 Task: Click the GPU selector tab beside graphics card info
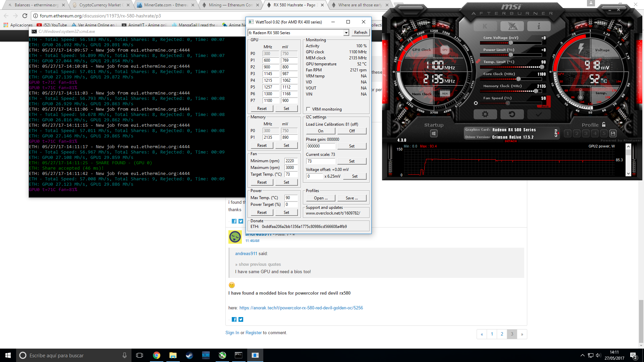(x=556, y=133)
